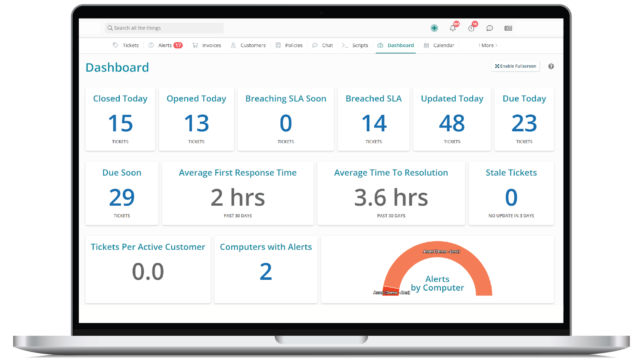
Task: Open the notifications bell icon
Action: tap(452, 28)
